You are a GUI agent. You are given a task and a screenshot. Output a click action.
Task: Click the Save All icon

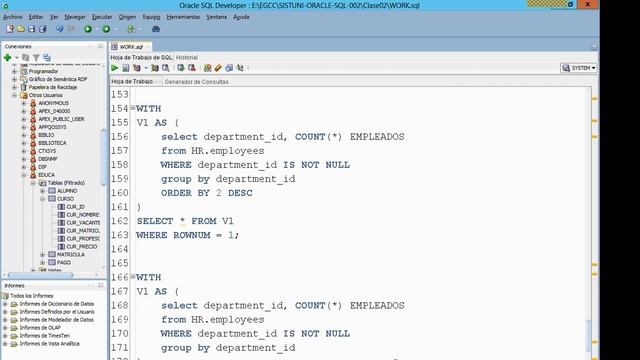42,29
